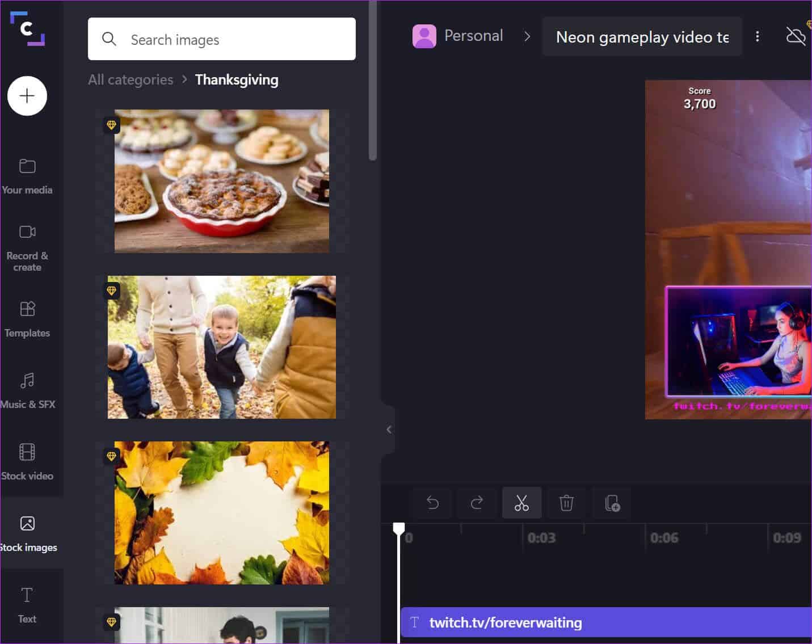Open the Record & create panel
The height and width of the screenshot is (644, 812).
27,249
